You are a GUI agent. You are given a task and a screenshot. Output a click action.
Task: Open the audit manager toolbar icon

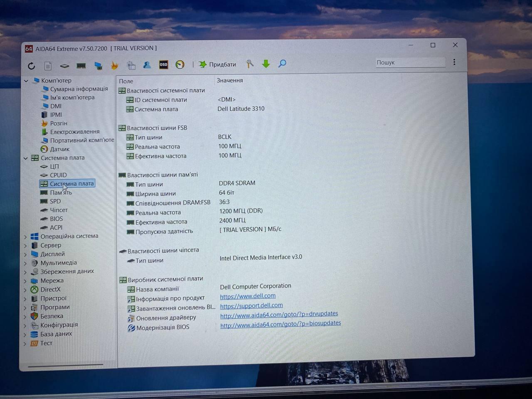click(131, 65)
